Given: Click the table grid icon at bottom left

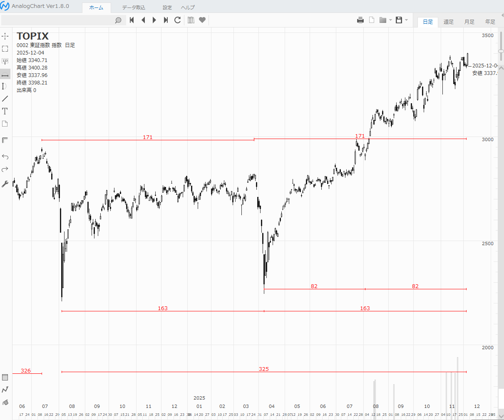Looking at the screenshot, I should [5, 377].
